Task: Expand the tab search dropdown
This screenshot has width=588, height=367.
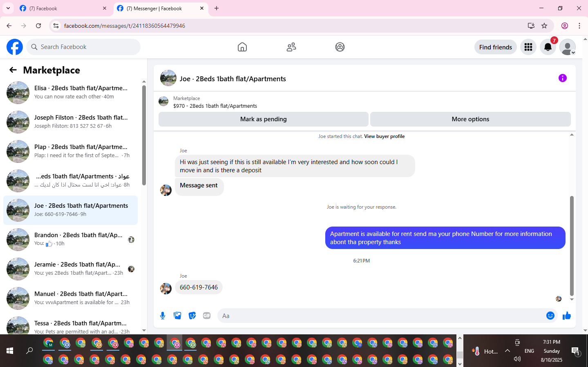Action: click(8, 8)
